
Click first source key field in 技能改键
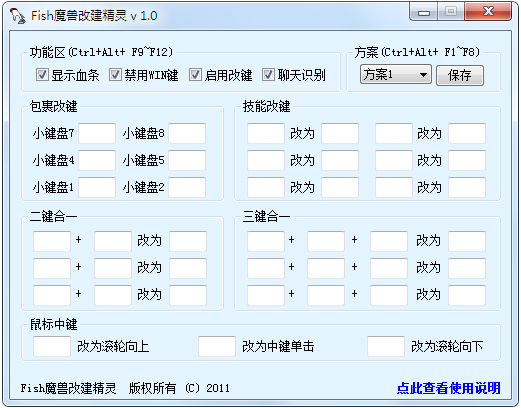point(266,133)
